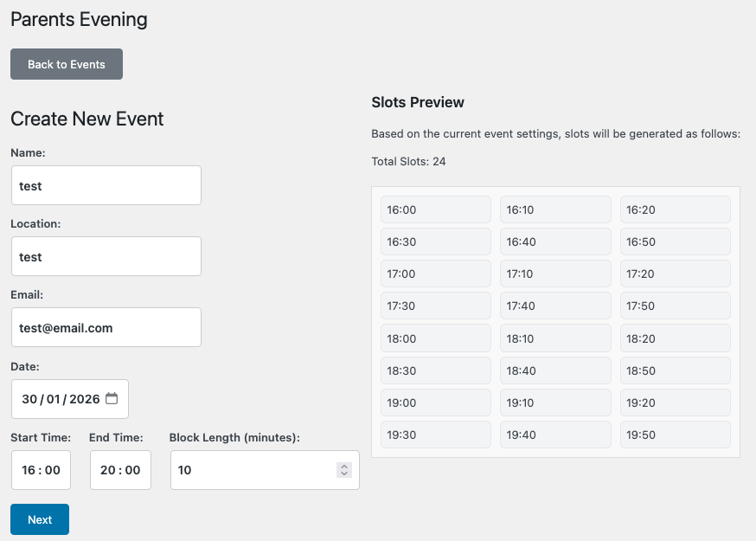This screenshot has height=541, width=756.
Task: Click the 17:30 slot in the preview
Action: 435,306
